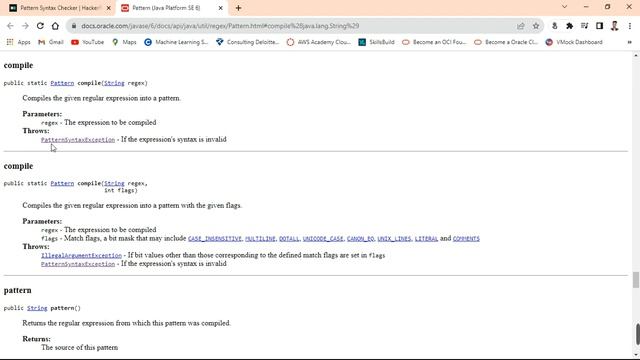Open the COMMENTS flag link
The width and height of the screenshot is (640, 360).
[466, 238]
